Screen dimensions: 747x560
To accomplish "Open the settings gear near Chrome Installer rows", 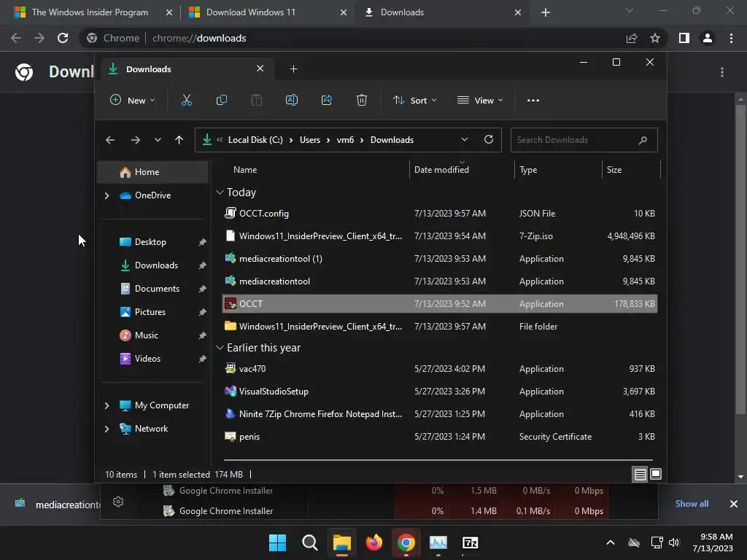I will click(x=118, y=502).
